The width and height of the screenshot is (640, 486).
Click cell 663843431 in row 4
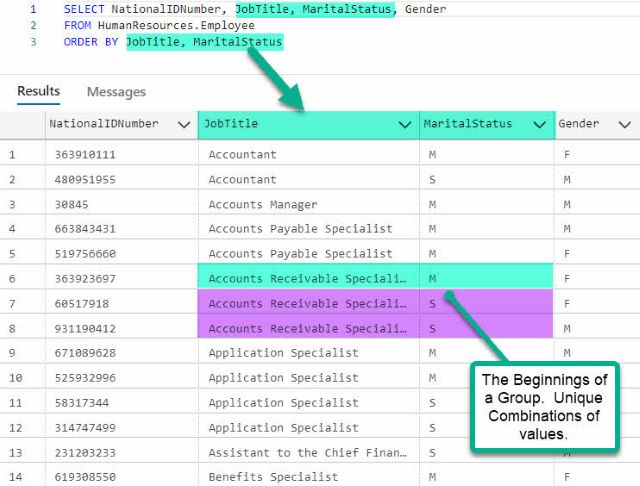pyautogui.click(x=85, y=229)
